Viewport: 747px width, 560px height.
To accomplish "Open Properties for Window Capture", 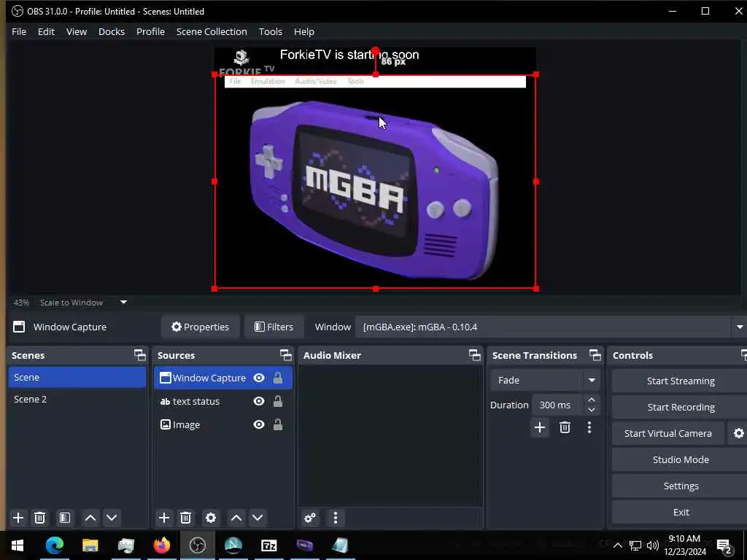I will 200,327.
